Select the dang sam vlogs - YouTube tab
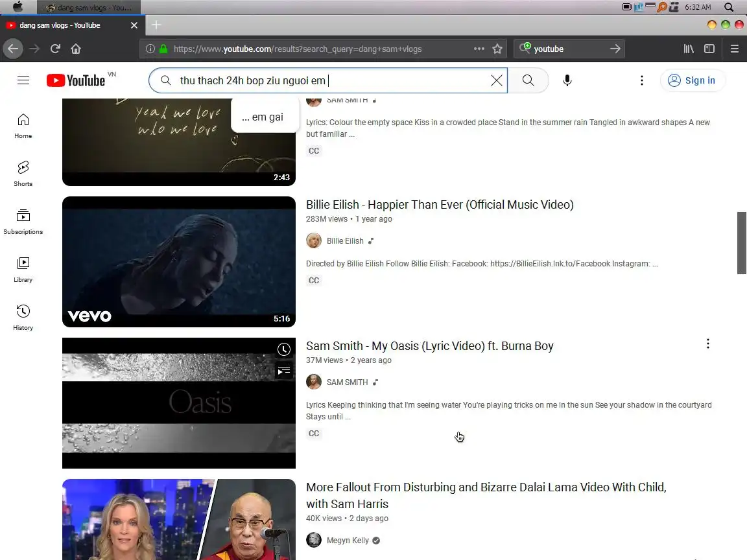 71,25
